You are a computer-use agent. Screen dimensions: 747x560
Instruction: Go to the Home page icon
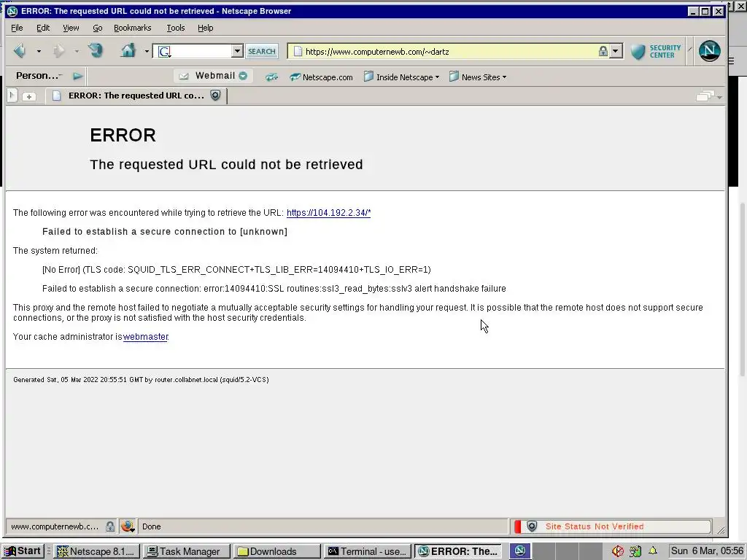pyautogui.click(x=128, y=50)
